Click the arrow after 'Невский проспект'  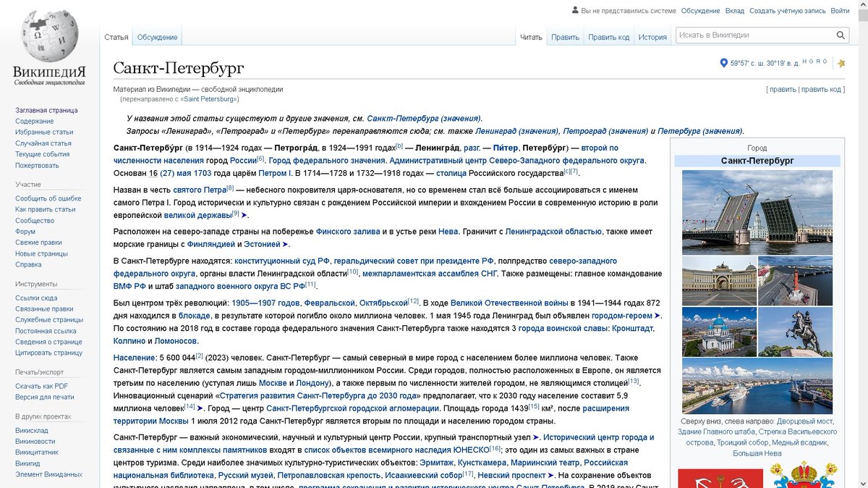coord(551,475)
